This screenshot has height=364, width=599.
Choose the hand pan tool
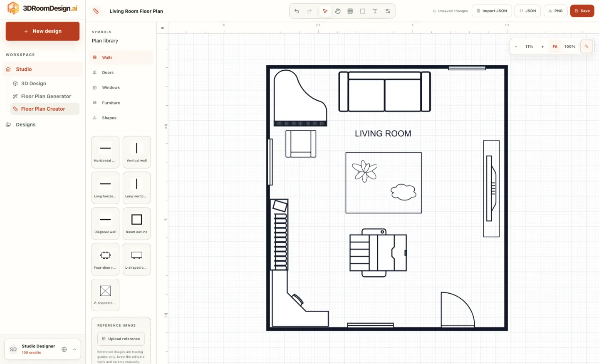[x=338, y=11]
